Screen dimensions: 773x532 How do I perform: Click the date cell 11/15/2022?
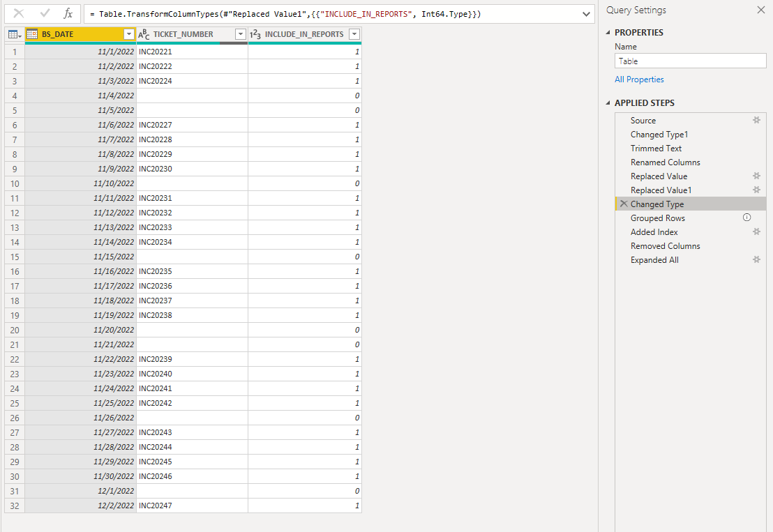click(x=81, y=257)
